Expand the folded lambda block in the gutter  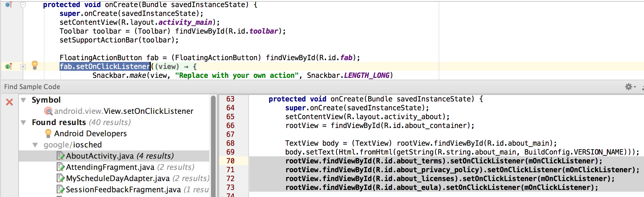[x=23, y=67]
